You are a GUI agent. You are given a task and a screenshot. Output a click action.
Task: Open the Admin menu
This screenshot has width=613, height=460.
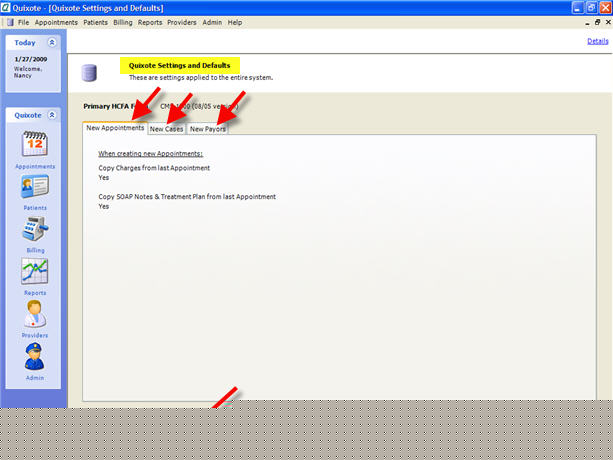pos(212,22)
